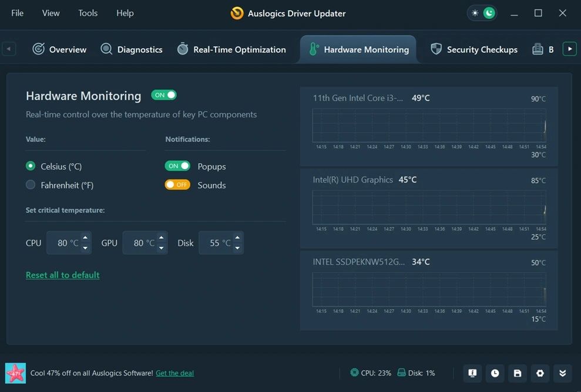This screenshot has width=581, height=392.
Task: Decrease Disk critical temperature with down arrow
Action: click(237, 248)
